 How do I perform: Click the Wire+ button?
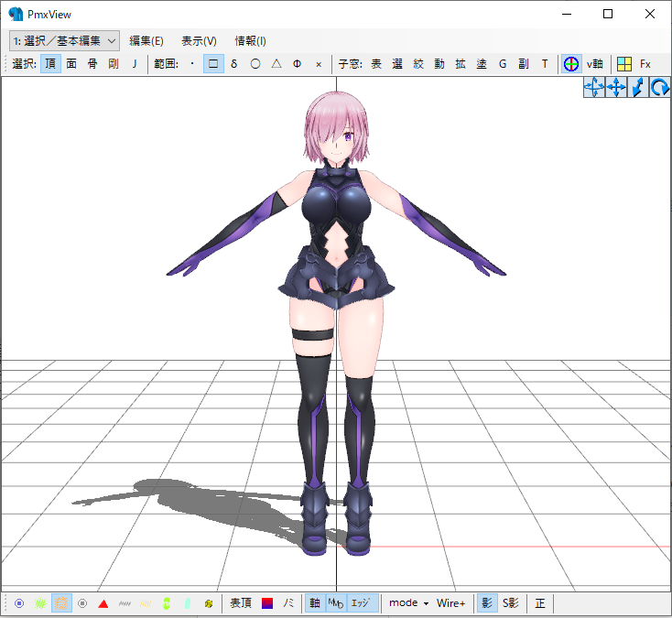point(450,603)
